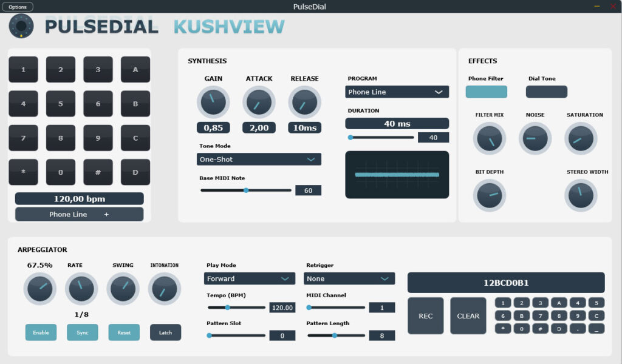
Task: Expand the Tone Mode One-Shot dropdown
Action: [258, 159]
